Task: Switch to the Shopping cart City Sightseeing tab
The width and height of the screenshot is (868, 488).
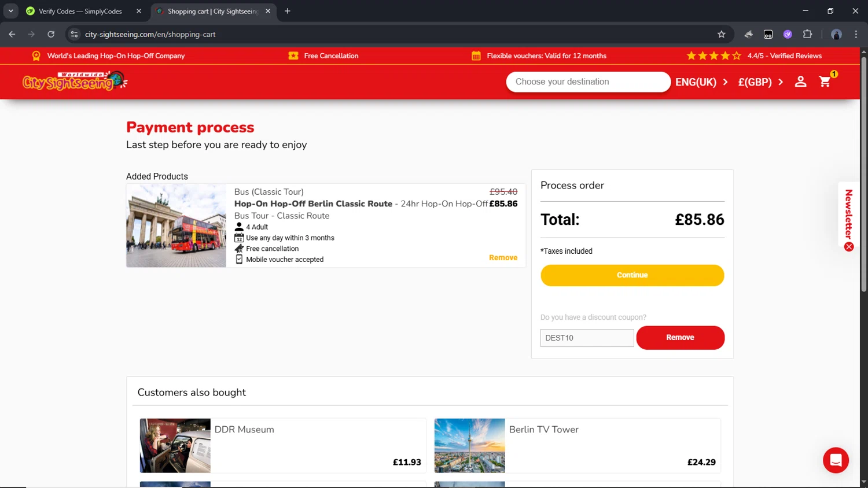Action: coord(212,11)
